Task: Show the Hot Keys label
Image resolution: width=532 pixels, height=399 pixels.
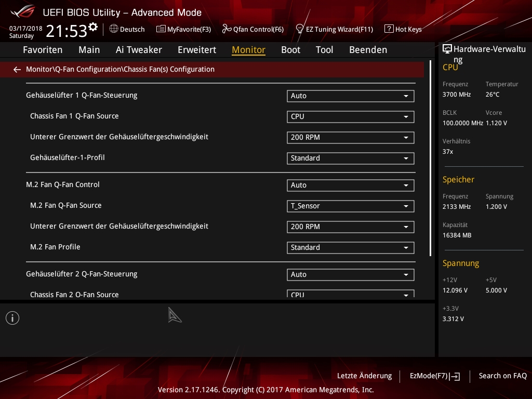Action: click(408, 29)
